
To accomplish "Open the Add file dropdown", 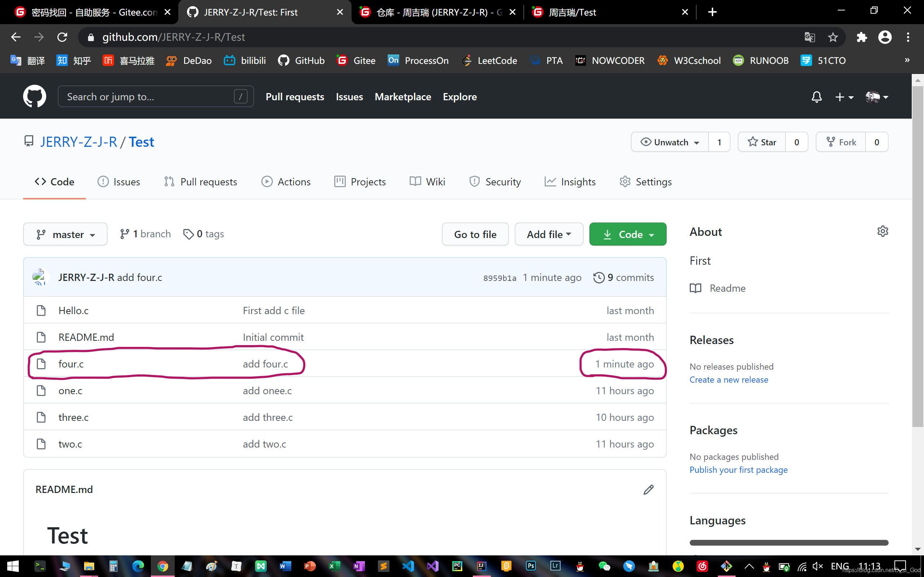I will point(549,234).
